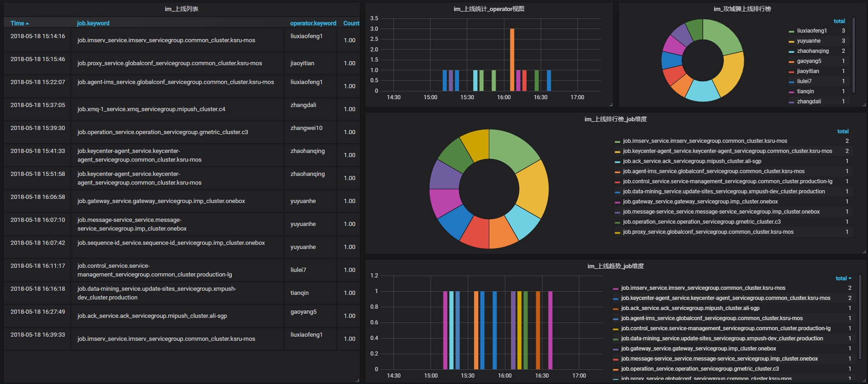
Task: Click the 攻城狮上线排行榜 legend scrollbar
Action: [853, 55]
